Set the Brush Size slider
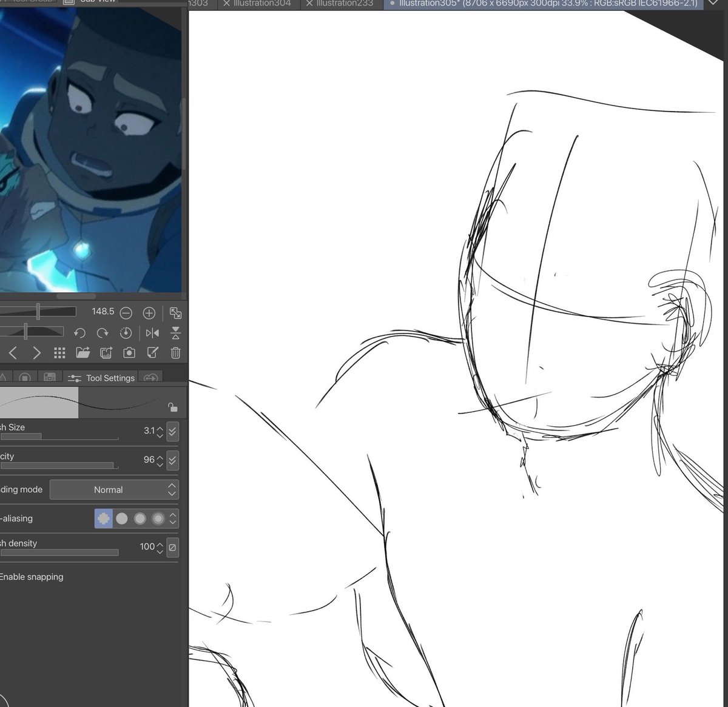728x707 pixels. coord(59,437)
